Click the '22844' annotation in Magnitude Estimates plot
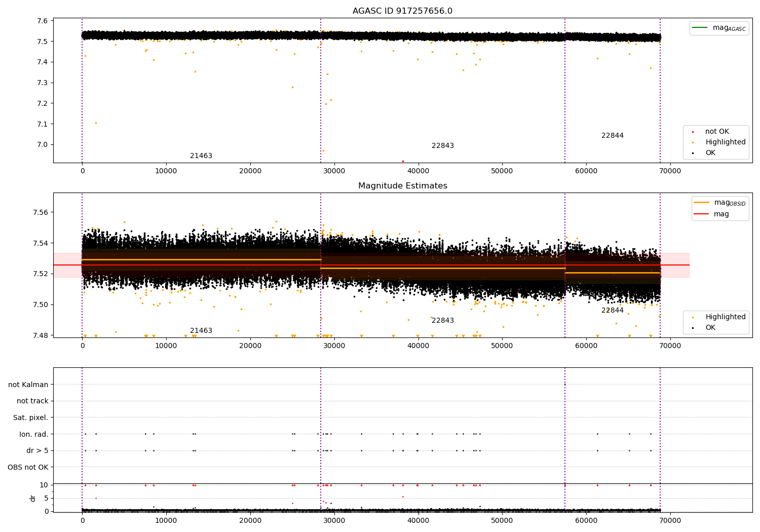 pos(613,311)
